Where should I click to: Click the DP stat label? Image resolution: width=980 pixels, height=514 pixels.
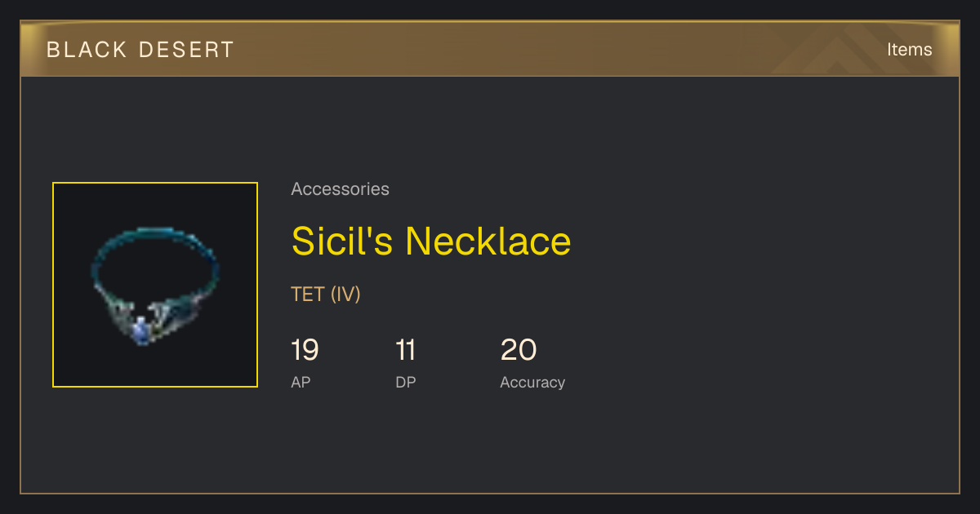(406, 382)
